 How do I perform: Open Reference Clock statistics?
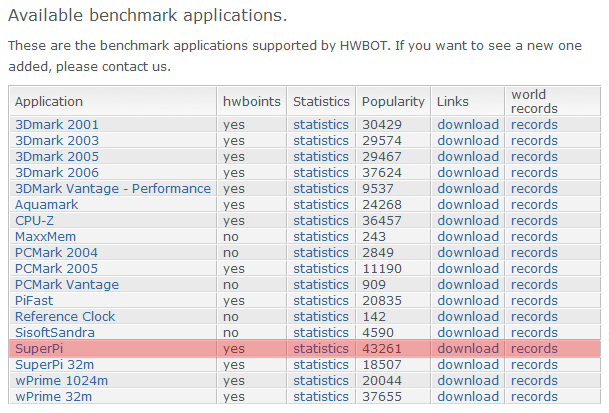coord(321,316)
